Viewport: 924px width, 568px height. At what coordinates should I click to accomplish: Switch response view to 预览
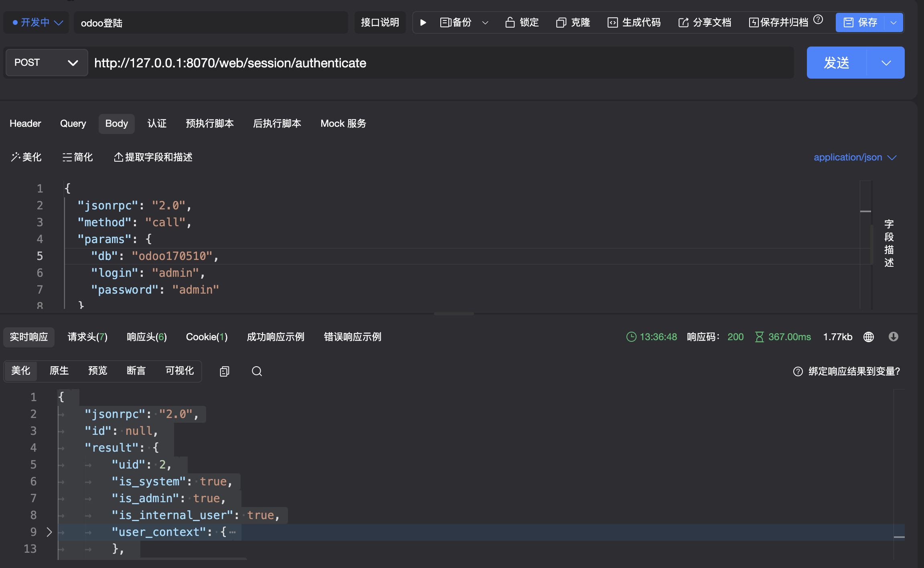tap(97, 371)
